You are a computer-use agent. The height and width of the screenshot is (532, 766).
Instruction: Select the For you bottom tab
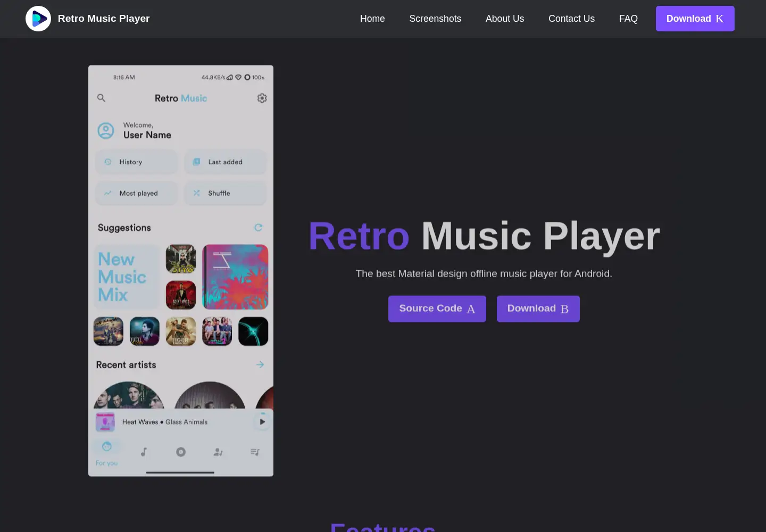tap(107, 453)
